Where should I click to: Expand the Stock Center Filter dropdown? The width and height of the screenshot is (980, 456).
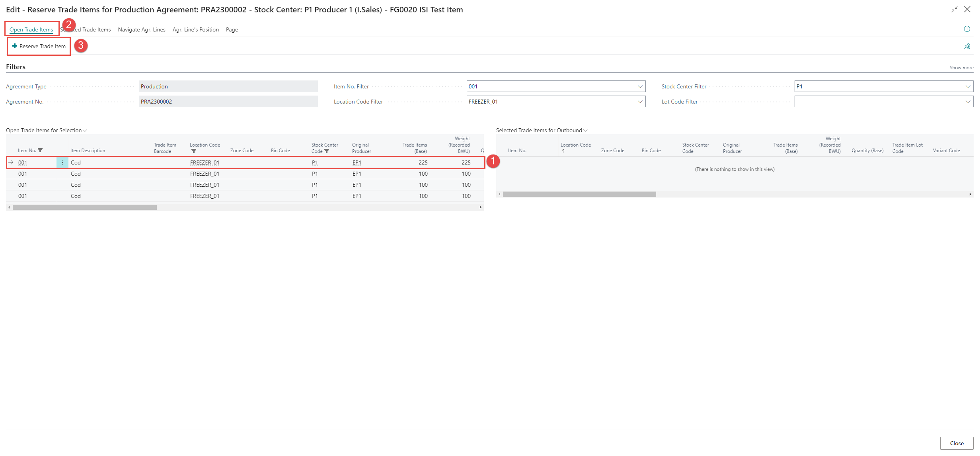968,86
